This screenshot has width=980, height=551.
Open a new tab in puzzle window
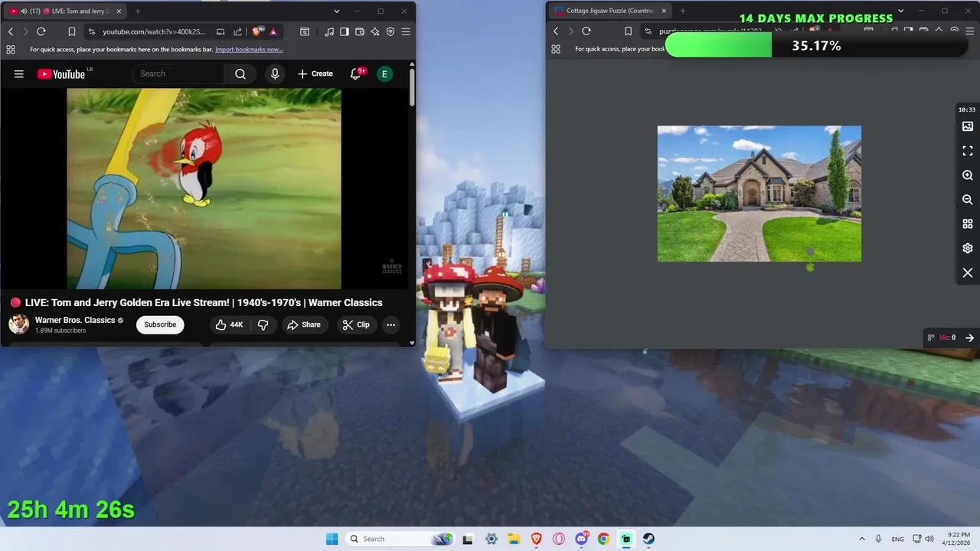(683, 11)
